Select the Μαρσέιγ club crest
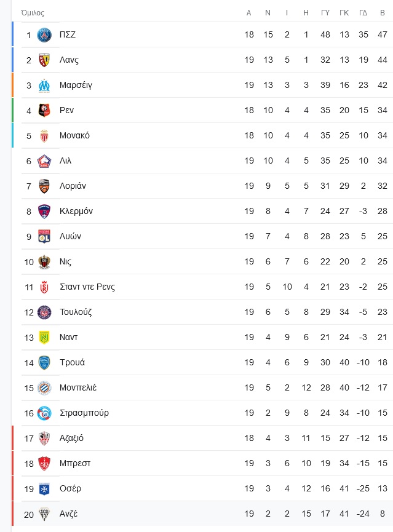 (44, 85)
